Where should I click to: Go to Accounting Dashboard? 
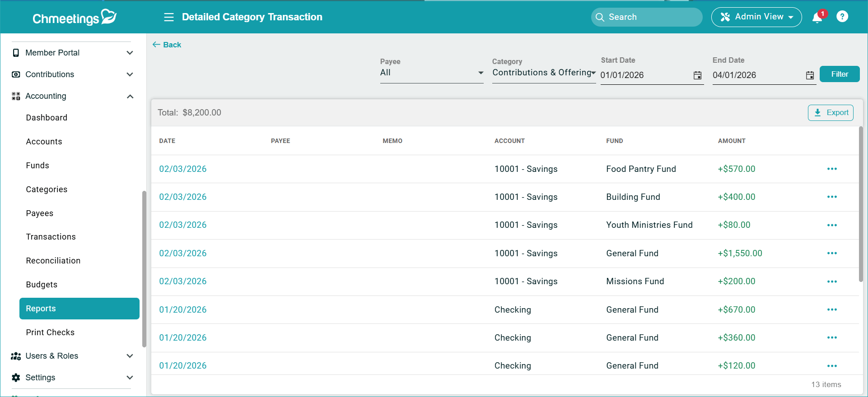click(x=47, y=118)
